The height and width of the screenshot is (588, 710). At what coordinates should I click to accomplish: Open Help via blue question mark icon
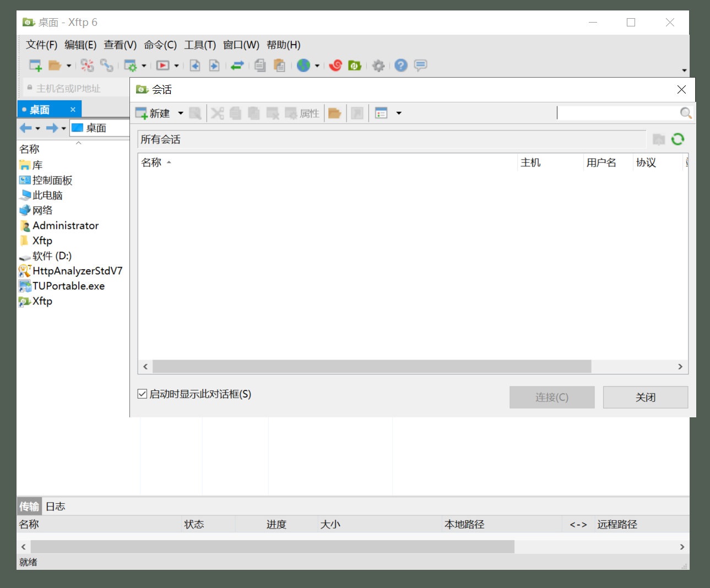pos(401,66)
